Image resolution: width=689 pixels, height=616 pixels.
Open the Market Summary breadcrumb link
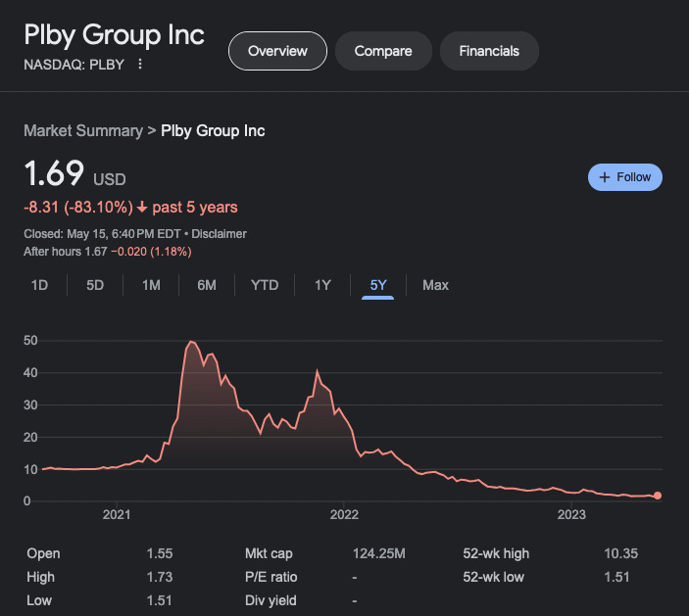point(83,131)
